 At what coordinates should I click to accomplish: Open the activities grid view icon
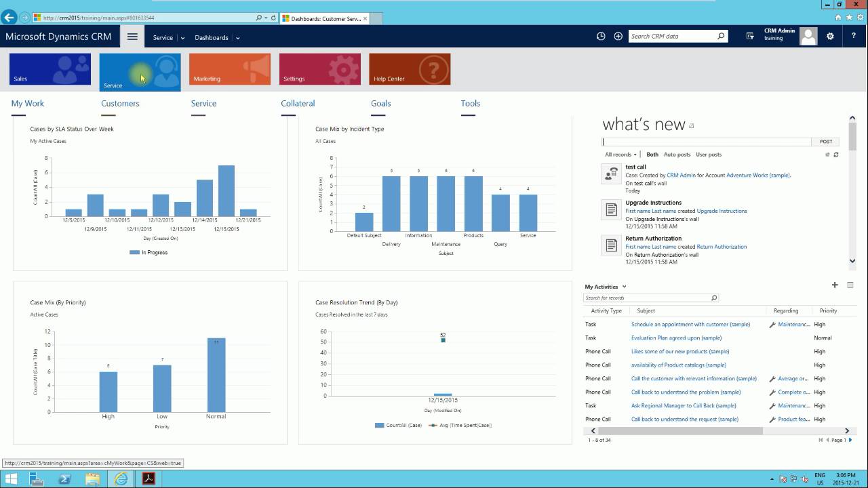tap(850, 285)
